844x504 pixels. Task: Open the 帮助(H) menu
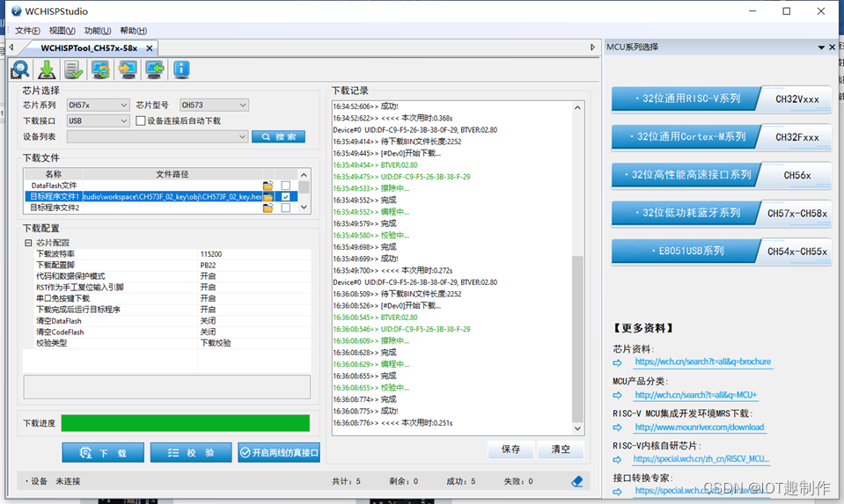click(133, 31)
